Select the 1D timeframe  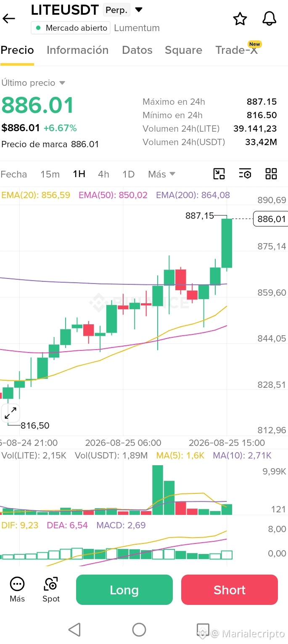click(x=128, y=174)
